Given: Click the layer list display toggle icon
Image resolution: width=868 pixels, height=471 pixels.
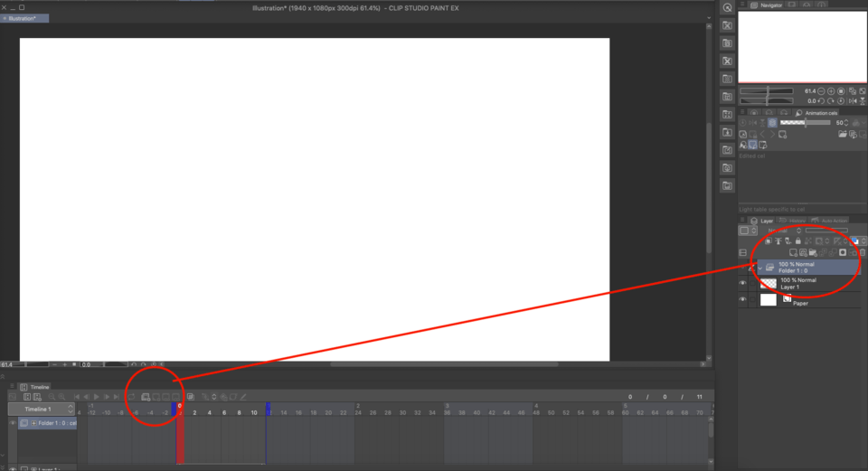Looking at the screenshot, I should point(743,253).
